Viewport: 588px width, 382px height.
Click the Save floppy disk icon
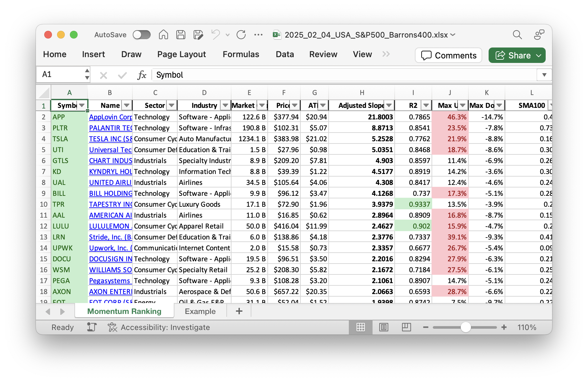181,35
